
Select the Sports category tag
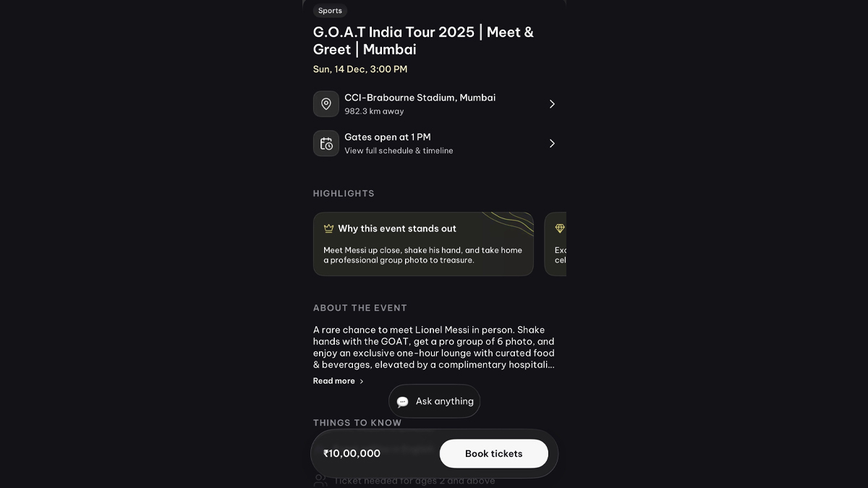click(330, 11)
